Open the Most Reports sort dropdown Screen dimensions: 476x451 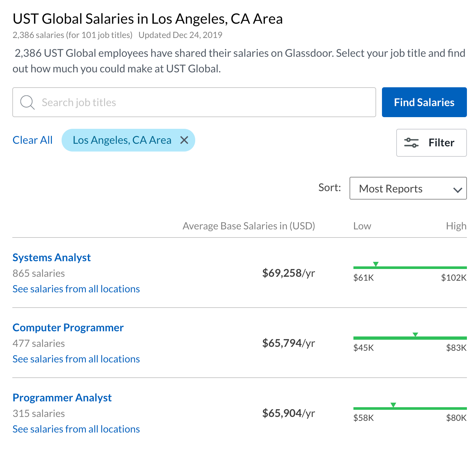pyautogui.click(x=408, y=188)
